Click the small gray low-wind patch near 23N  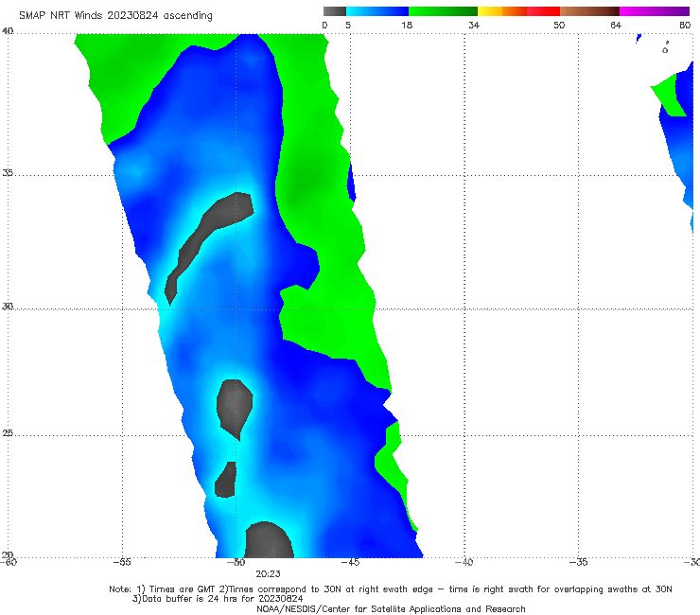[x=226, y=483]
